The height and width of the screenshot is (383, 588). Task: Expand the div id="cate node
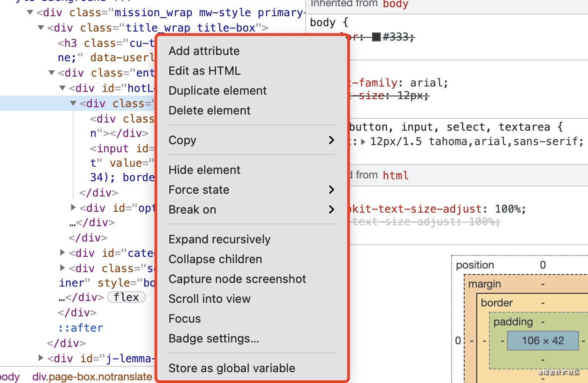(x=63, y=253)
